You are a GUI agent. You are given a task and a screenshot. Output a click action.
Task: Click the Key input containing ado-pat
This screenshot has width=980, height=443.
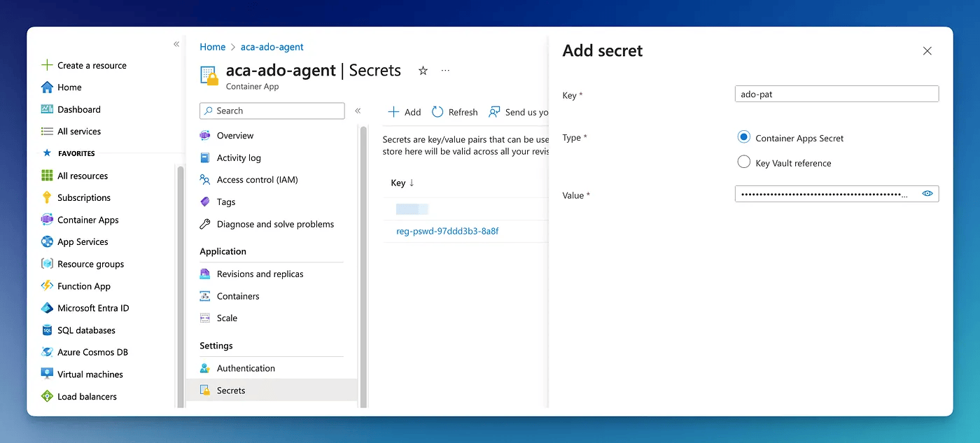(836, 93)
